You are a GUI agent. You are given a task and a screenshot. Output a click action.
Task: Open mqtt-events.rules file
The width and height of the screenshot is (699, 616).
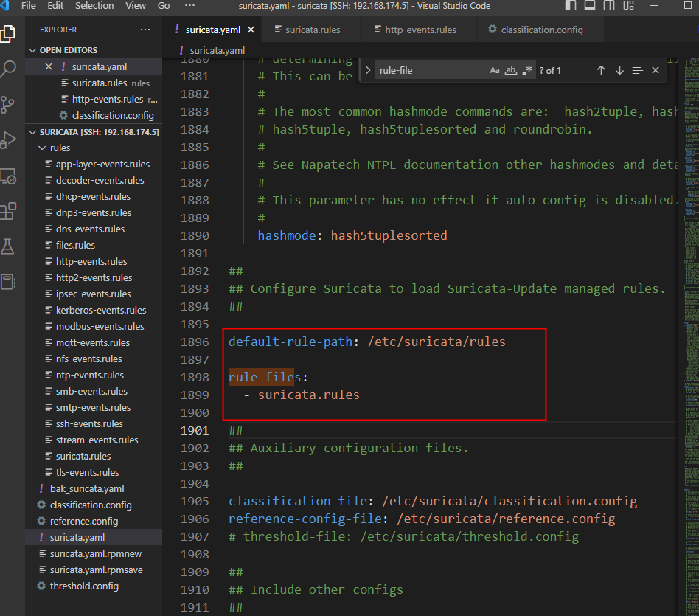(94, 342)
